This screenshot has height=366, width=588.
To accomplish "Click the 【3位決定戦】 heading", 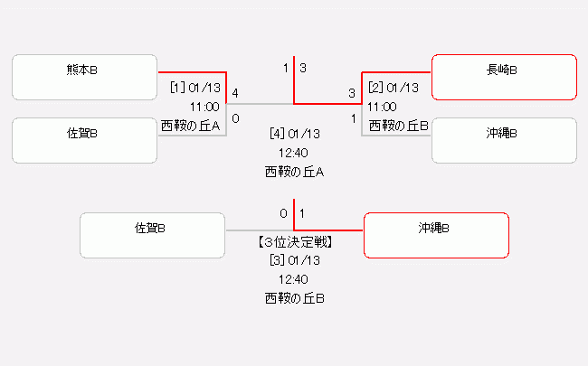I will (x=295, y=242).
